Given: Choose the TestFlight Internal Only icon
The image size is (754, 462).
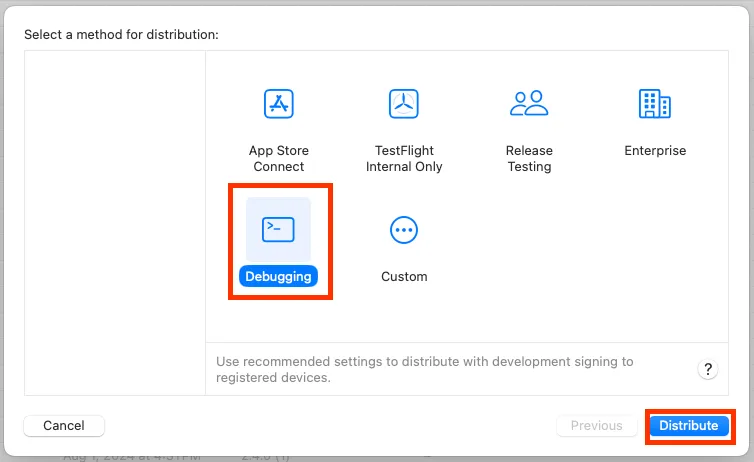Looking at the screenshot, I should (x=403, y=103).
